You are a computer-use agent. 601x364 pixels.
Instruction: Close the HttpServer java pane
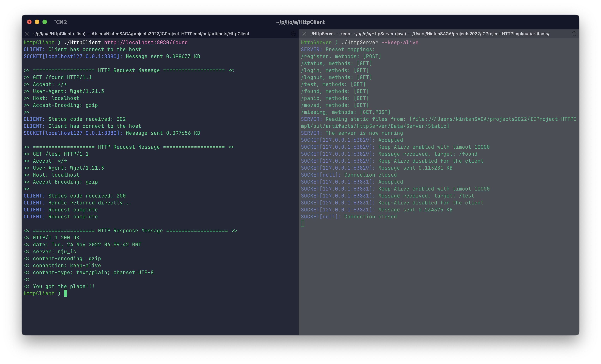[x=304, y=34]
